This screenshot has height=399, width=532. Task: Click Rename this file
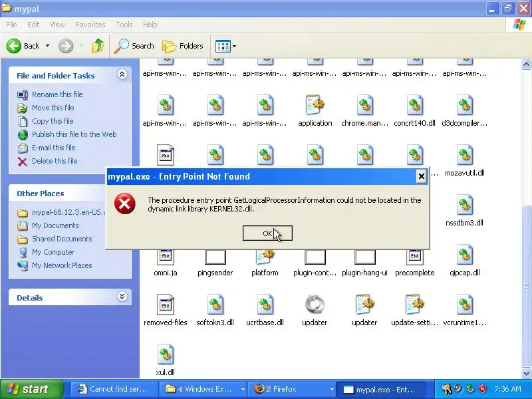[x=57, y=94]
